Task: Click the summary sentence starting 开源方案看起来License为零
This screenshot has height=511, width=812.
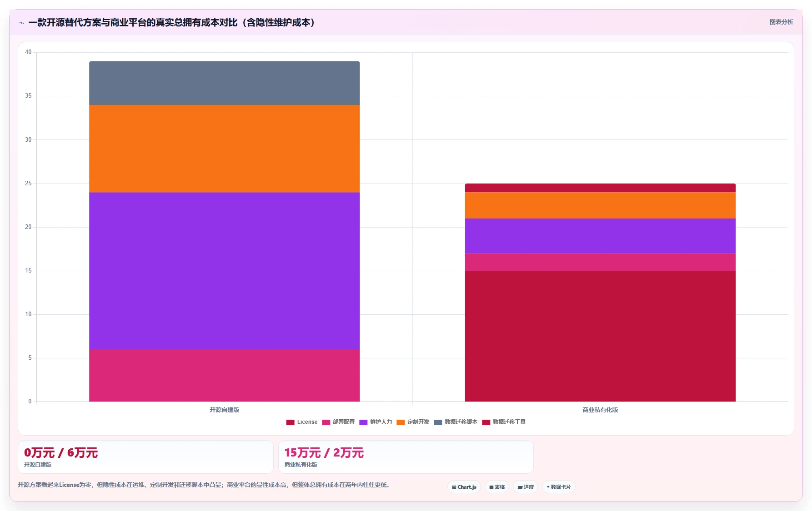Action: [x=205, y=485]
